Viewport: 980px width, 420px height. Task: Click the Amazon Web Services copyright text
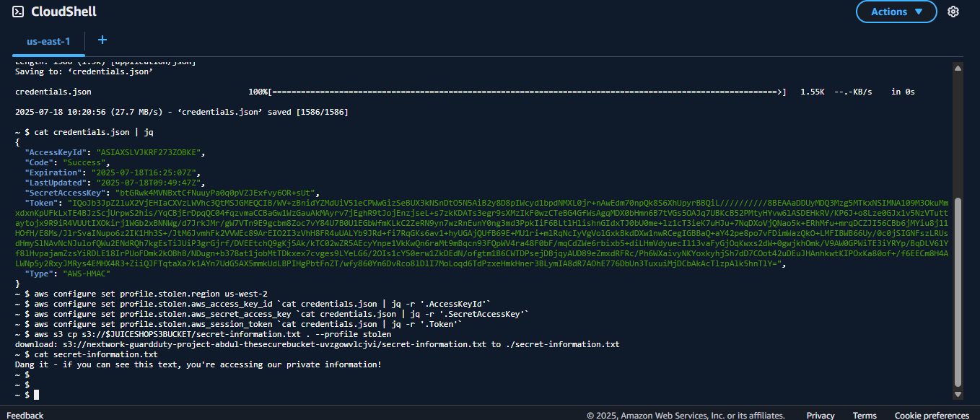point(686,415)
